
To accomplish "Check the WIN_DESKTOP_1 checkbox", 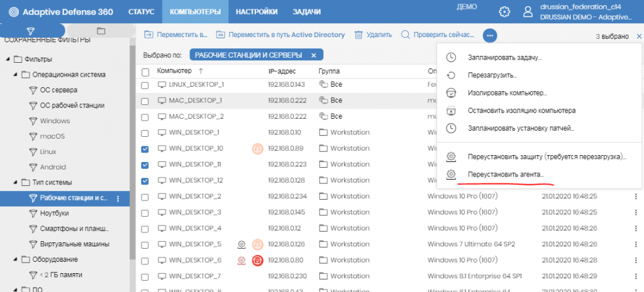I will click(145, 133).
